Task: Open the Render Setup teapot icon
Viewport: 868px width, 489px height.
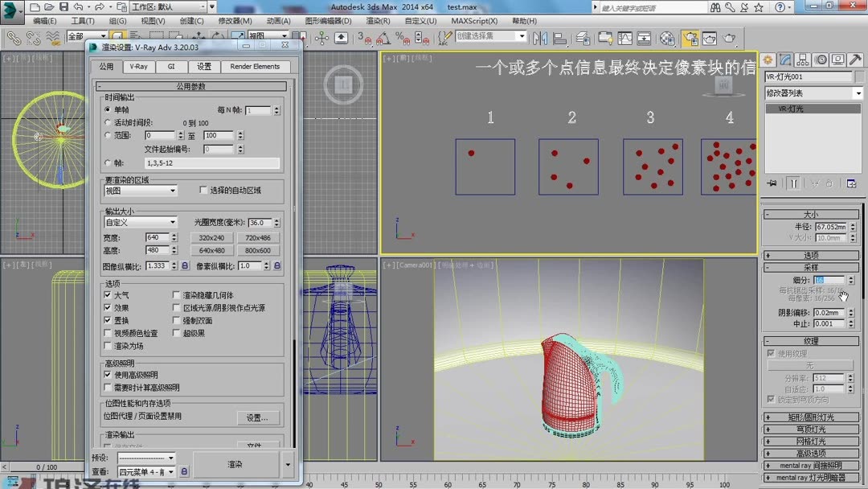Action: point(691,38)
